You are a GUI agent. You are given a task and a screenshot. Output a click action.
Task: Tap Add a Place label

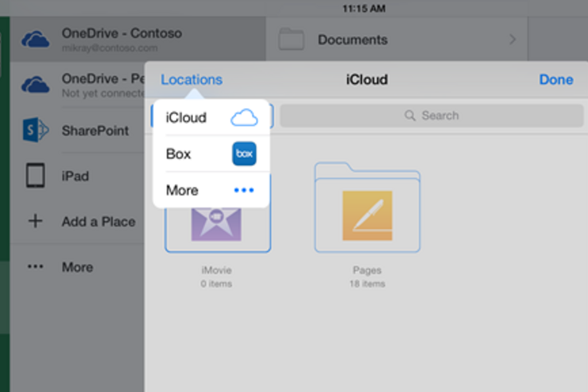pos(99,221)
